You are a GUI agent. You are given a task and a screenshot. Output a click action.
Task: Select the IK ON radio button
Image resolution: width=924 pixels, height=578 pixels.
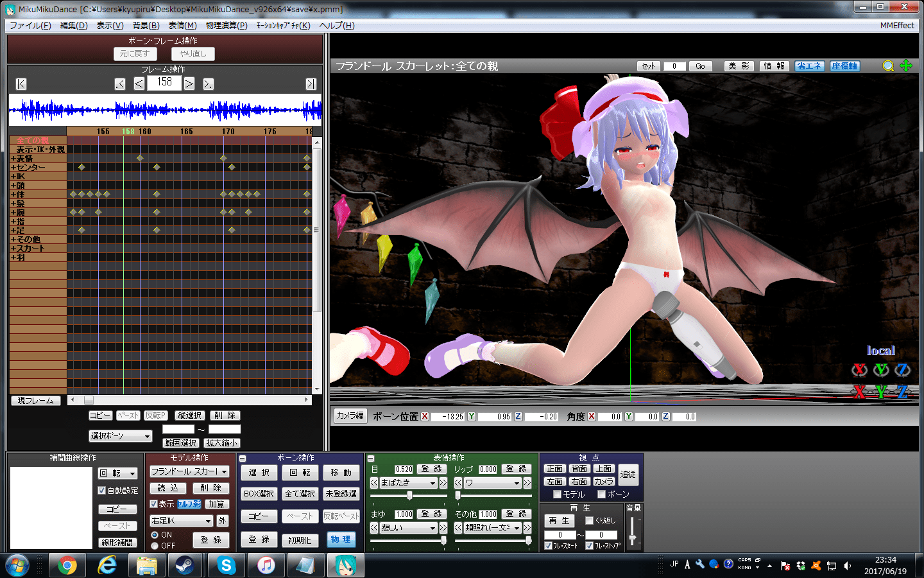(x=155, y=535)
